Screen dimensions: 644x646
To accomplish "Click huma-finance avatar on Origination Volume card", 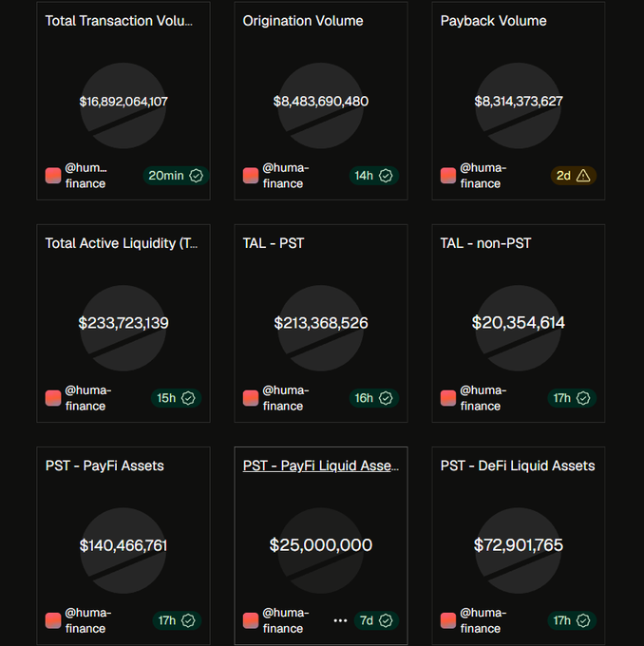I will (x=251, y=176).
